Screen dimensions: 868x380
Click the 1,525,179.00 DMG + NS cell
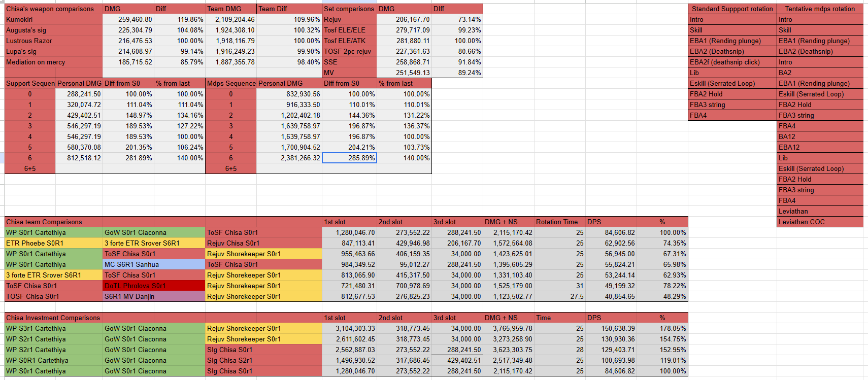click(x=509, y=286)
